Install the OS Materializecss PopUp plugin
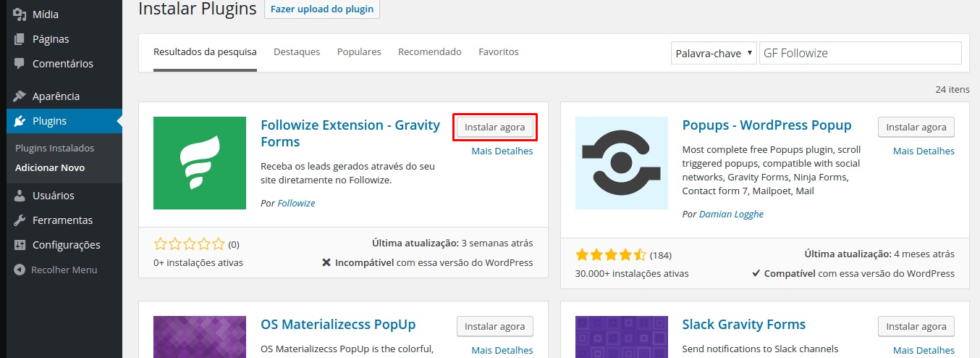The height and width of the screenshot is (358, 980). (495, 326)
